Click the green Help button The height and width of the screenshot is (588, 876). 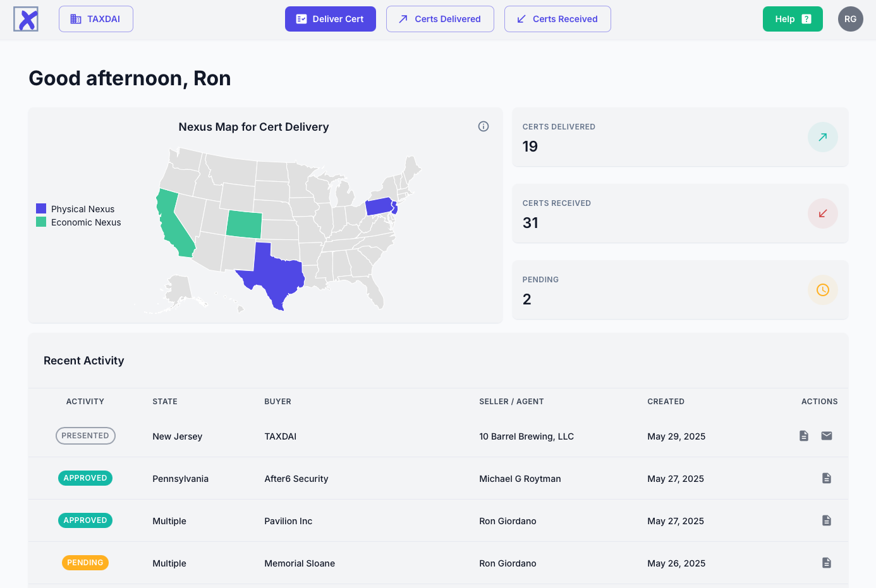click(793, 19)
